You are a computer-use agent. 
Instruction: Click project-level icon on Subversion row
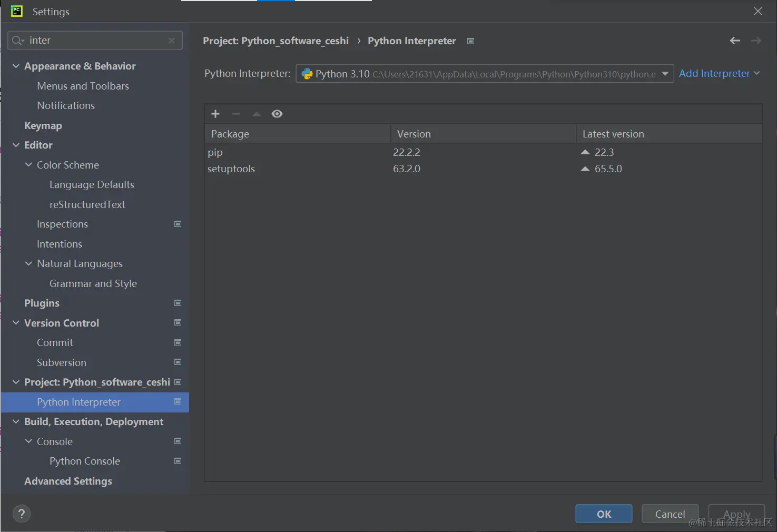point(178,362)
